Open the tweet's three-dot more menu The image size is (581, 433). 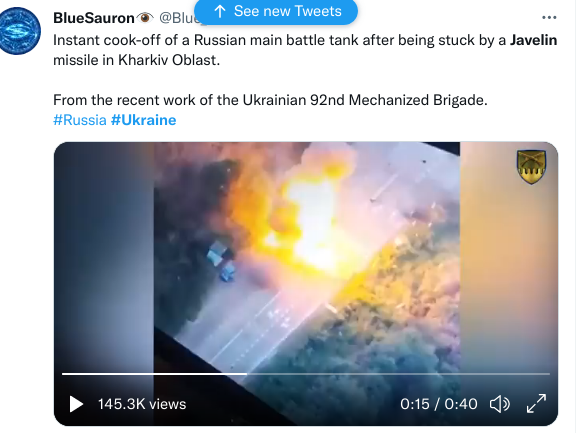tap(549, 18)
